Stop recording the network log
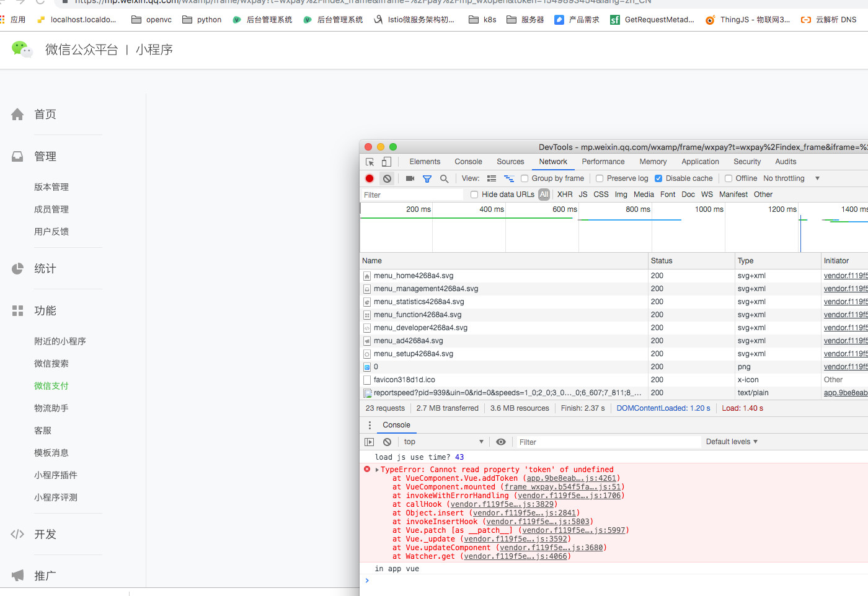The width and height of the screenshot is (868, 596). click(x=370, y=178)
